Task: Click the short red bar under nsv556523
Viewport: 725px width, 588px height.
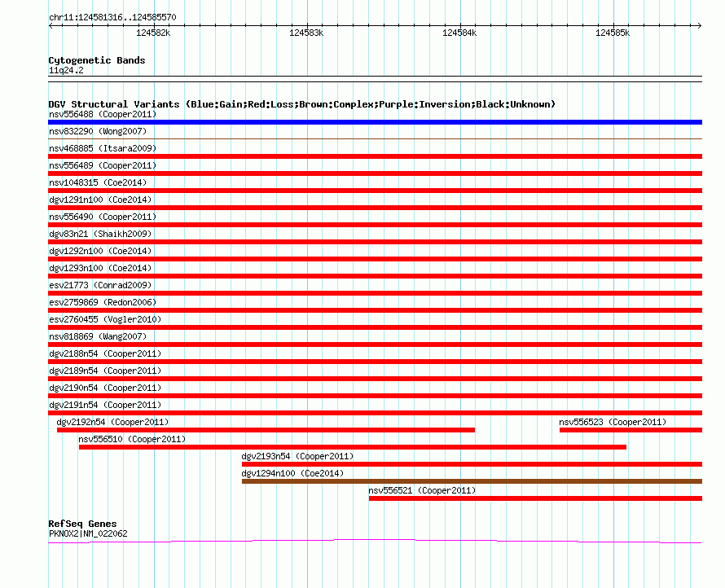Action: [x=631, y=430]
